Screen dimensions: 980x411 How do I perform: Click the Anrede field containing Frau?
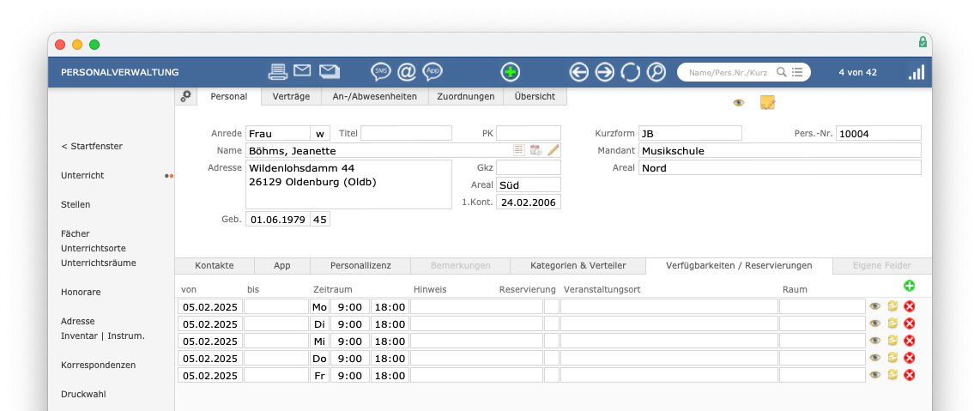pyautogui.click(x=278, y=133)
